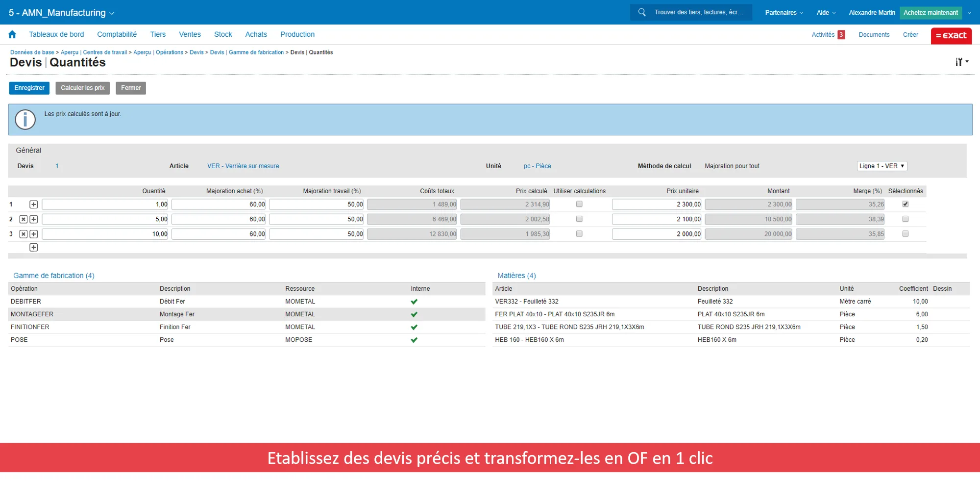Open the Production menu

click(297, 34)
